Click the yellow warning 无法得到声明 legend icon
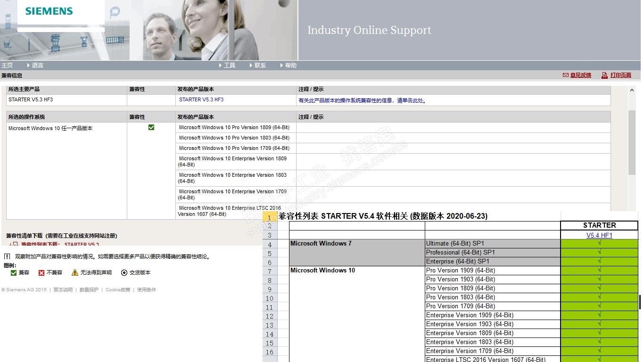The height and width of the screenshot is (362, 644). [x=74, y=273]
